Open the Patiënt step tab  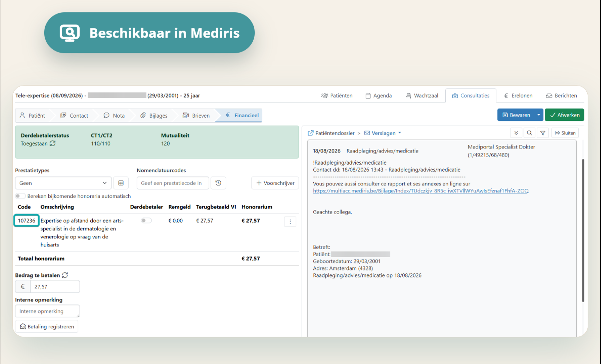click(x=33, y=115)
